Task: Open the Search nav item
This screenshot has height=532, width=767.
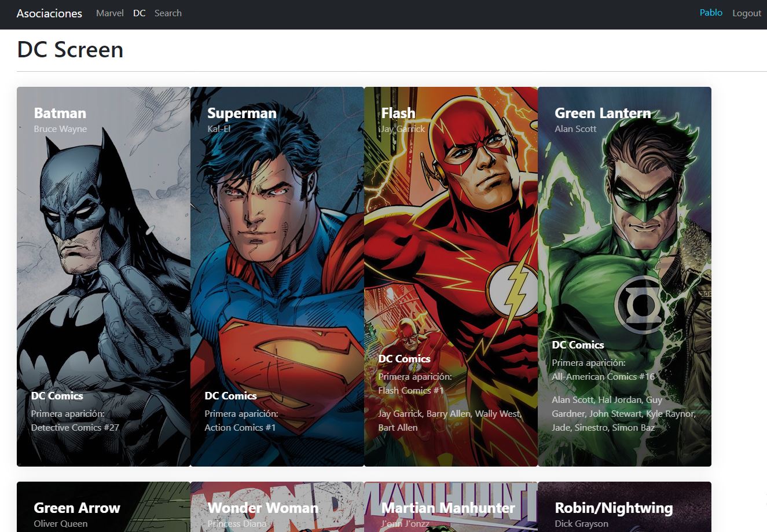Action: (168, 13)
